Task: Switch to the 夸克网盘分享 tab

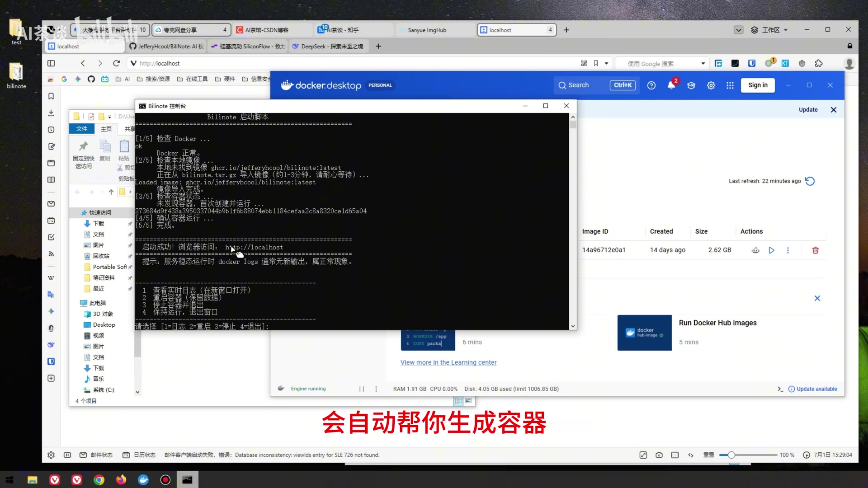Action: coord(191,30)
